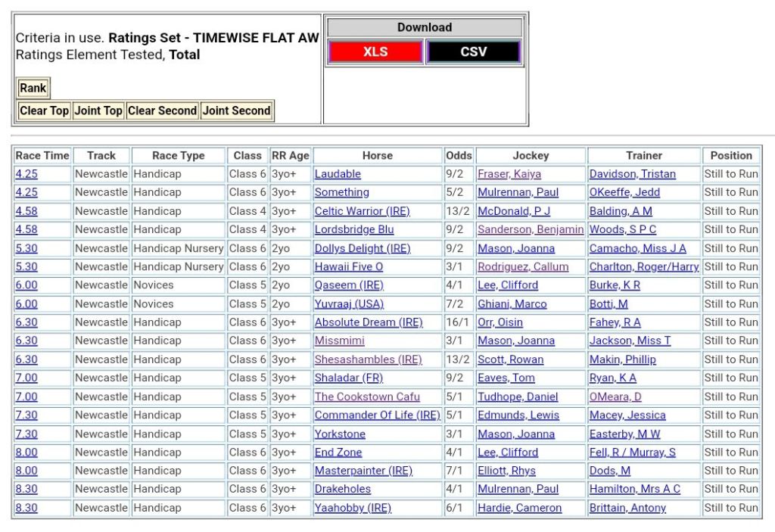Choose the Joint Second filter
The height and width of the screenshot is (532, 775).
236,110
